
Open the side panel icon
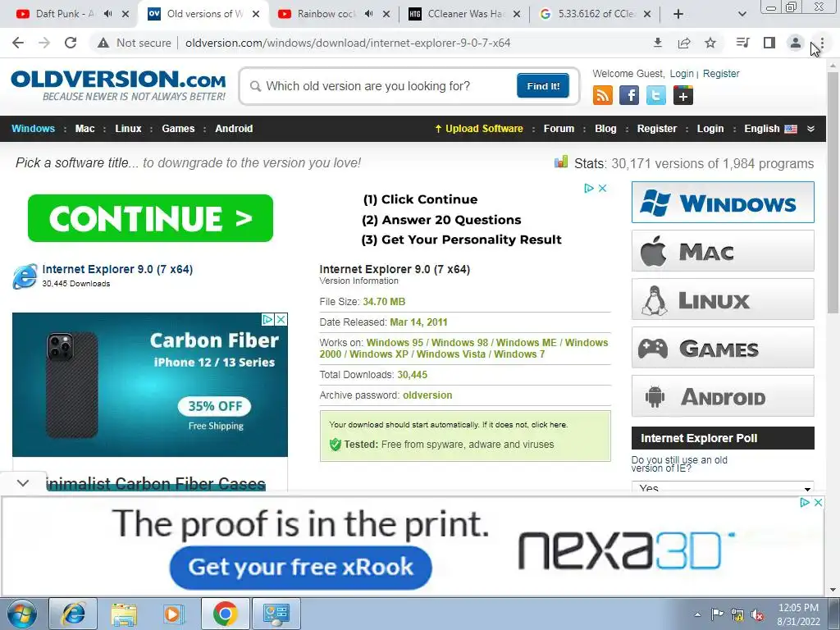click(x=769, y=43)
